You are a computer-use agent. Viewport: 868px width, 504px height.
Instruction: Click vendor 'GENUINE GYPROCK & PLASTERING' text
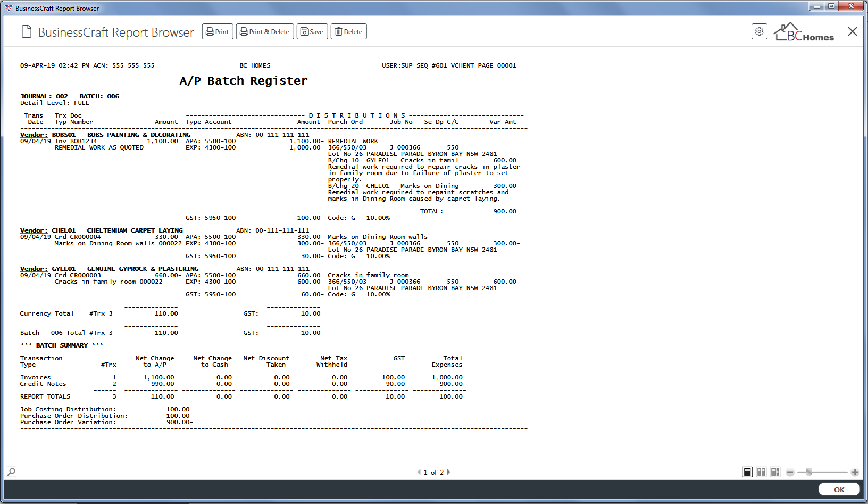coord(143,269)
